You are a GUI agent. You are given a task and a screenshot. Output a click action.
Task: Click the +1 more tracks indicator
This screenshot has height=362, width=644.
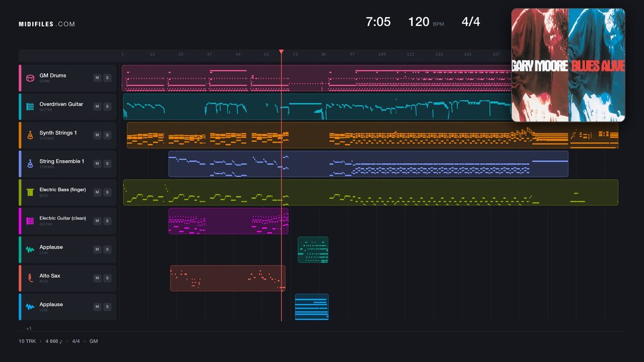click(29, 328)
